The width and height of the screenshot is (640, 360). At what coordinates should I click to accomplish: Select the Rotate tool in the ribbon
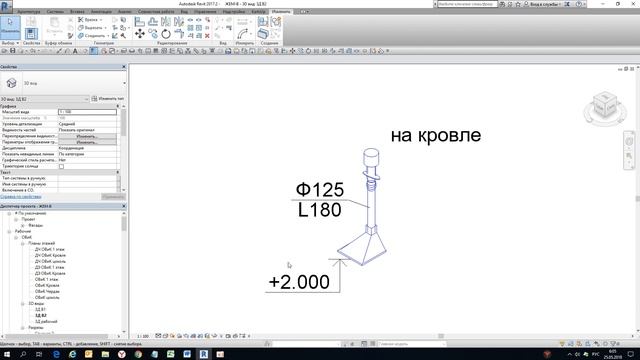166,34
